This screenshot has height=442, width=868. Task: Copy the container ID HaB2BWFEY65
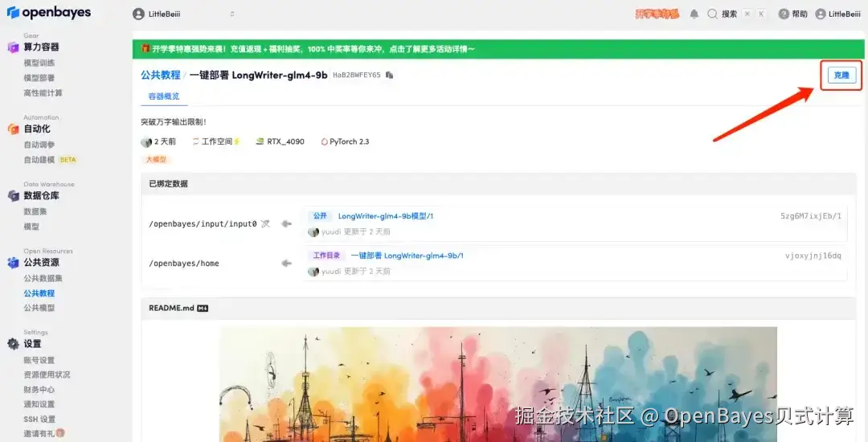(389, 76)
